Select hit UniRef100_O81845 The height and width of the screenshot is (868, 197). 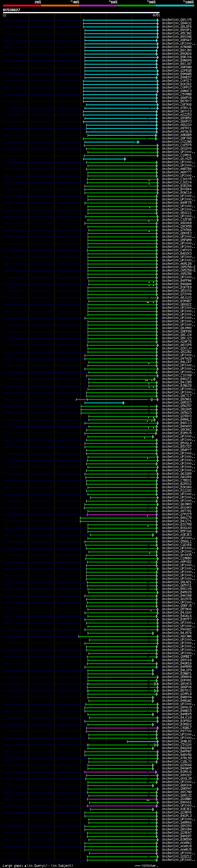click(x=177, y=409)
